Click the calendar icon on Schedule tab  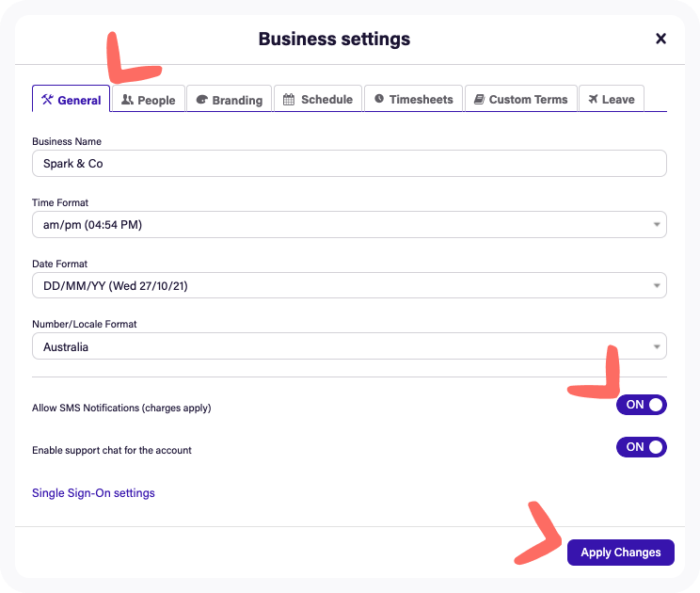click(289, 99)
